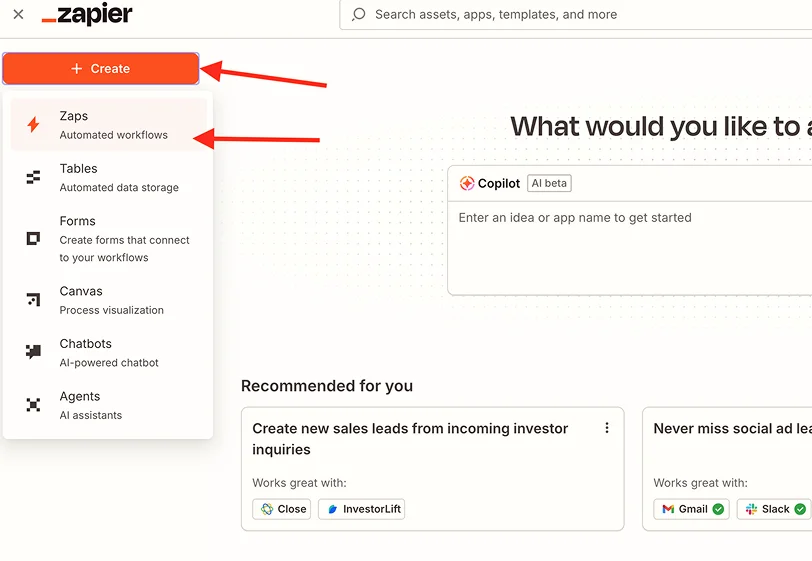Select Tables automated data storage item
Viewport: 812px width, 561px height.
point(109,178)
